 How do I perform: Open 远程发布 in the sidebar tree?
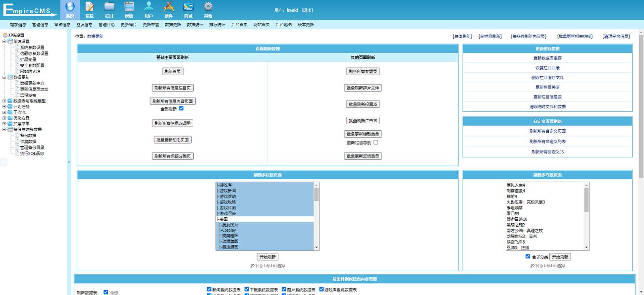coord(28,95)
